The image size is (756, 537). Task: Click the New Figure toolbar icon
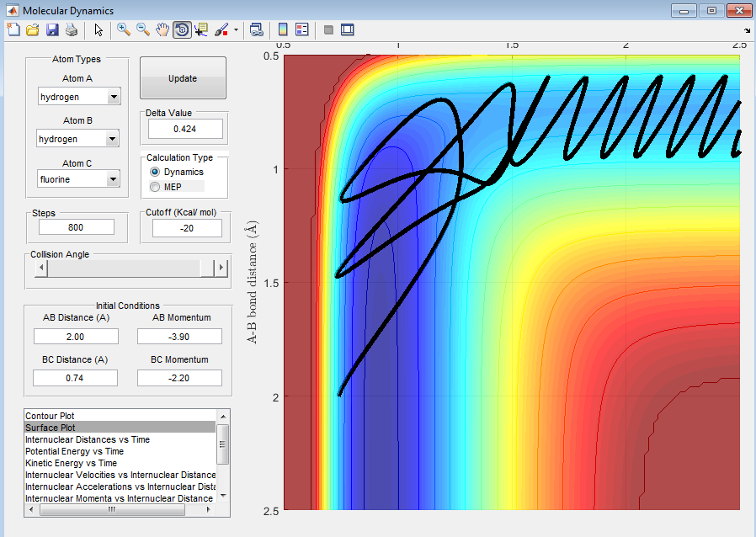[13, 30]
